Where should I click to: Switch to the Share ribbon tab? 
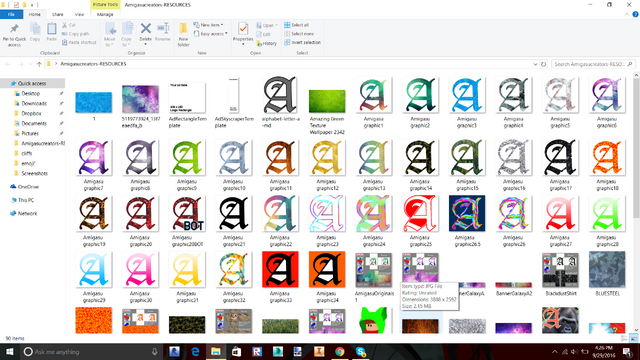tap(58, 14)
